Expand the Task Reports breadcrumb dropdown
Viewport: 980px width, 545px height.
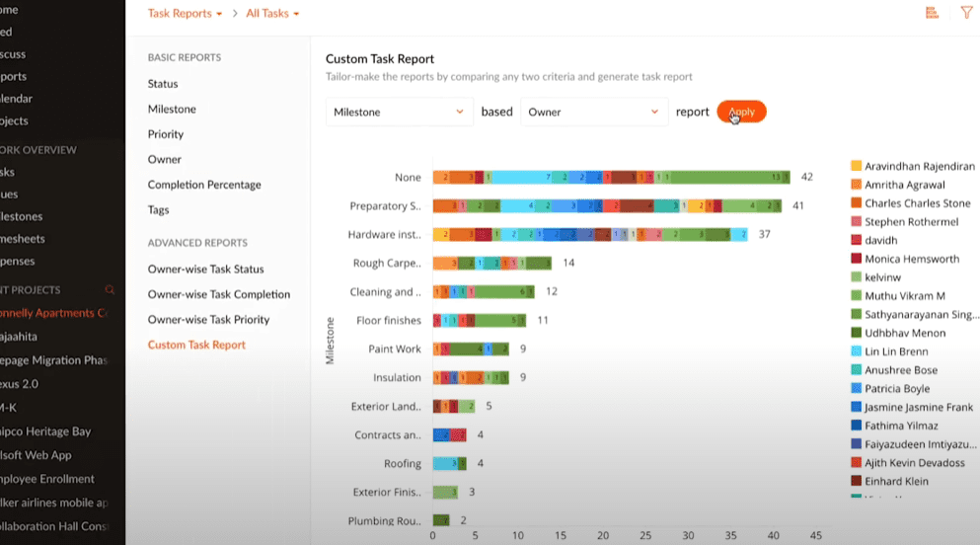tap(185, 14)
